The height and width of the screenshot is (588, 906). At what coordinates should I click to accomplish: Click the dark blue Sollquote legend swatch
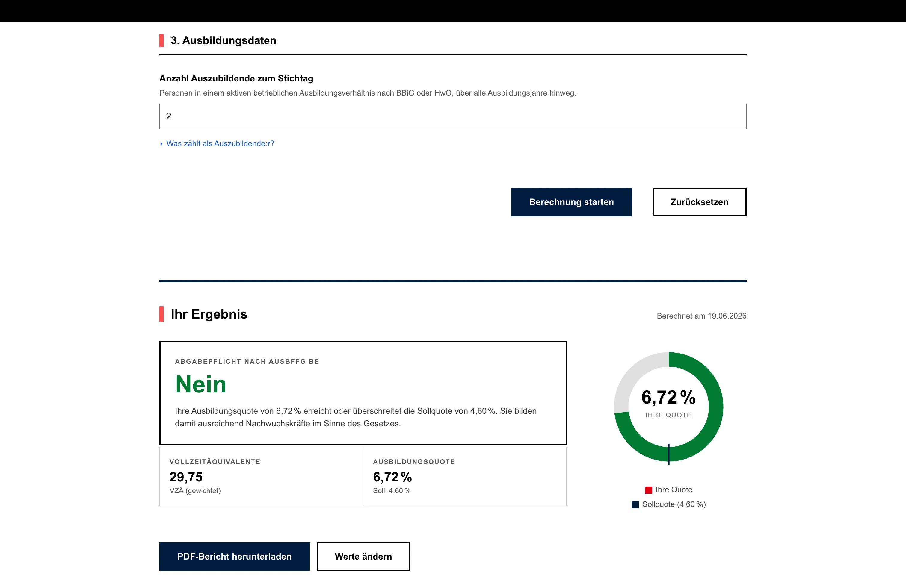click(x=635, y=505)
